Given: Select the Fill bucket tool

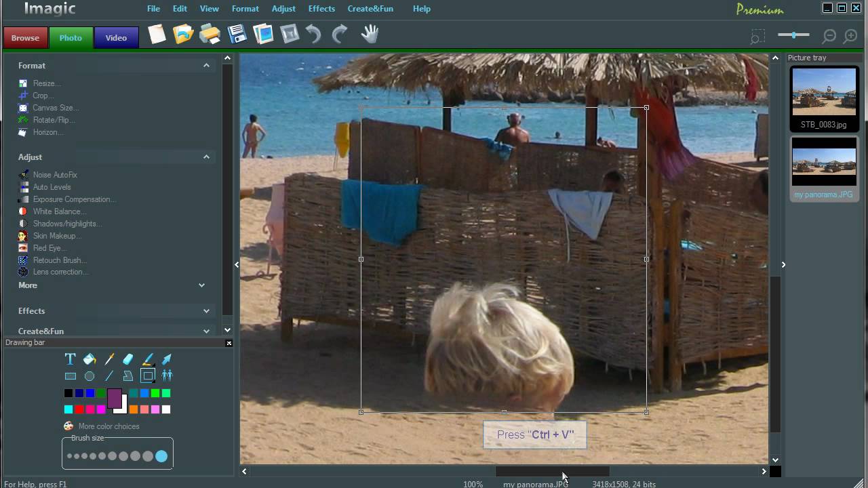Looking at the screenshot, I should click(89, 359).
